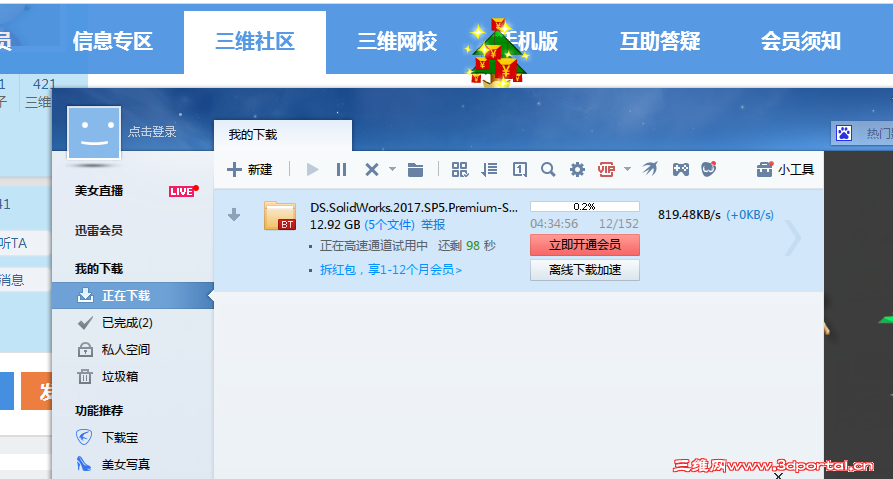Open 信息专区 in the website nav
Viewport: 893px width, 479px height.
pos(113,41)
